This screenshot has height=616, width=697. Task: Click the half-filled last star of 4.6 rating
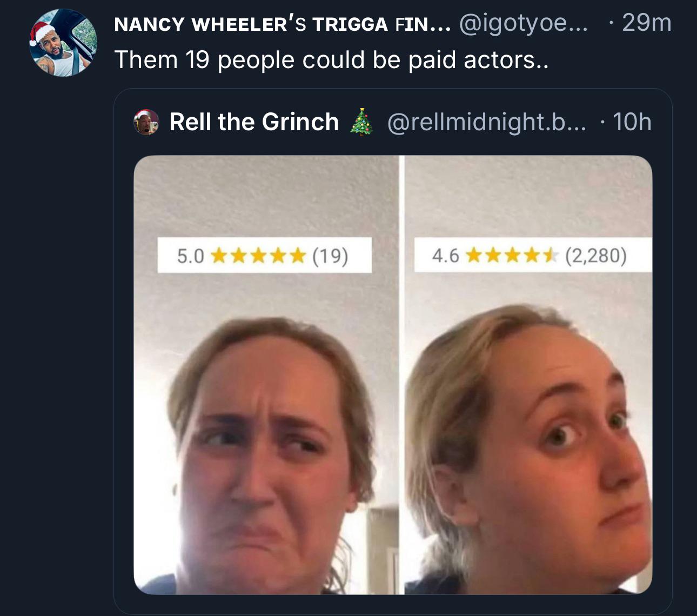[x=549, y=256]
